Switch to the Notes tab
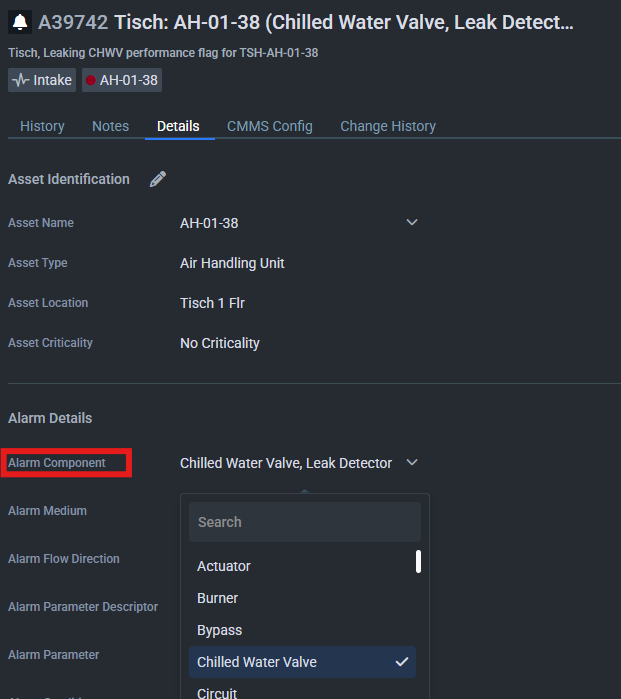 pyautogui.click(x=110, y=126)
